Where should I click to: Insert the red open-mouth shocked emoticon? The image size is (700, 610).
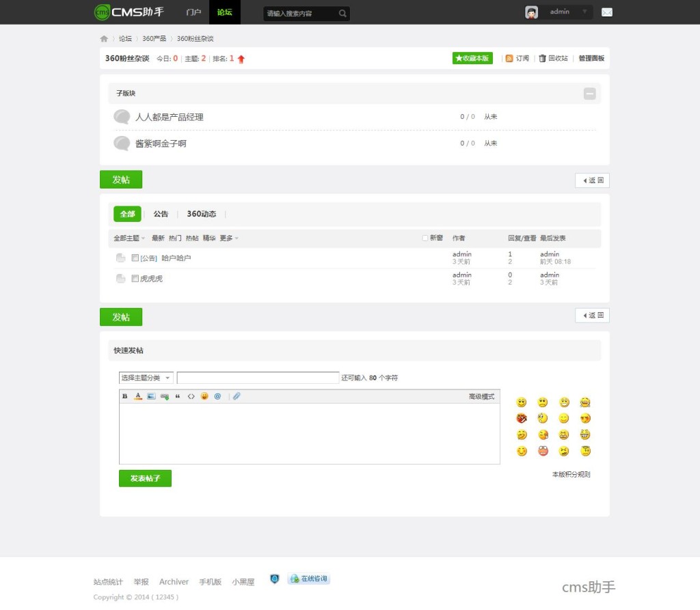pos(543,451)
